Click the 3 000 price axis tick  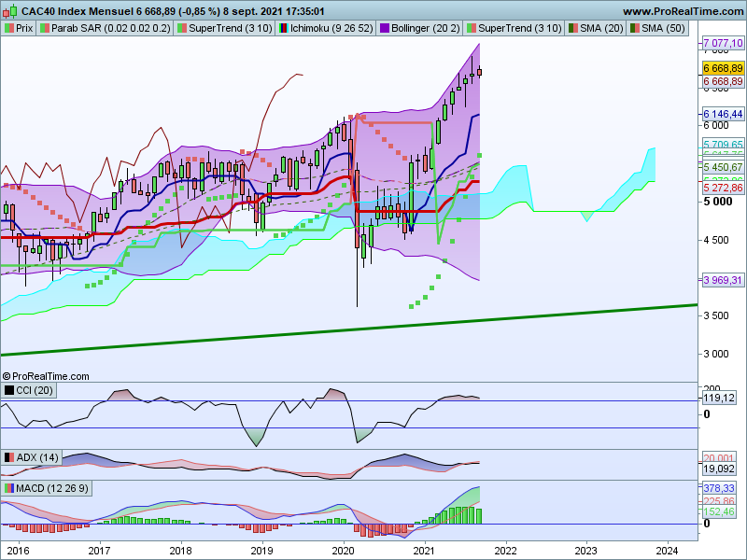(x=716, y=354)
